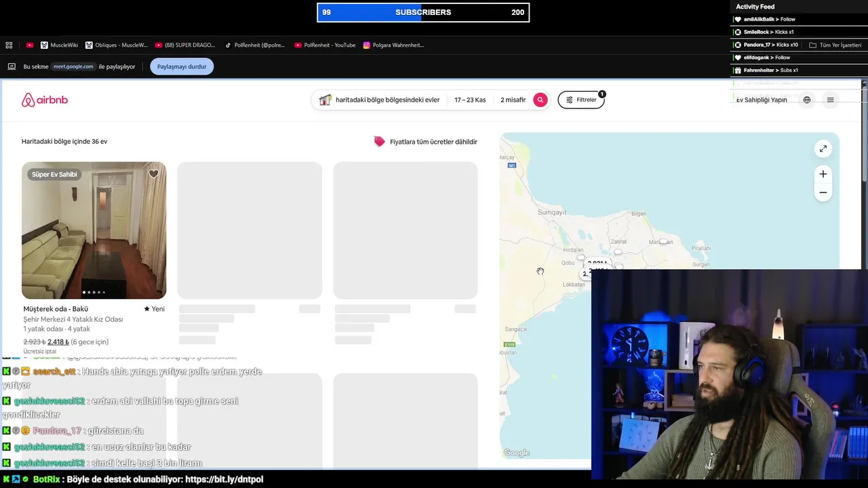
Task: Open the Obliques - MuscleW... bookmark
Action: [x=117, y=45]
